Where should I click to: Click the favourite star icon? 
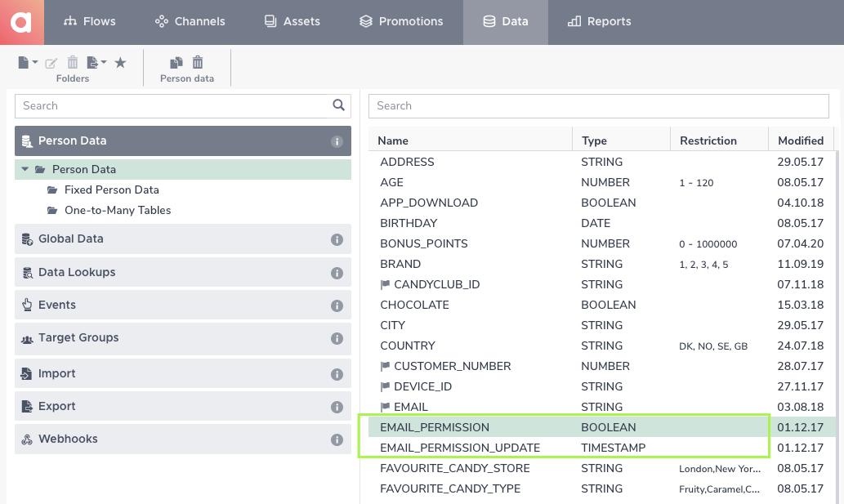[x=121, y=63]
